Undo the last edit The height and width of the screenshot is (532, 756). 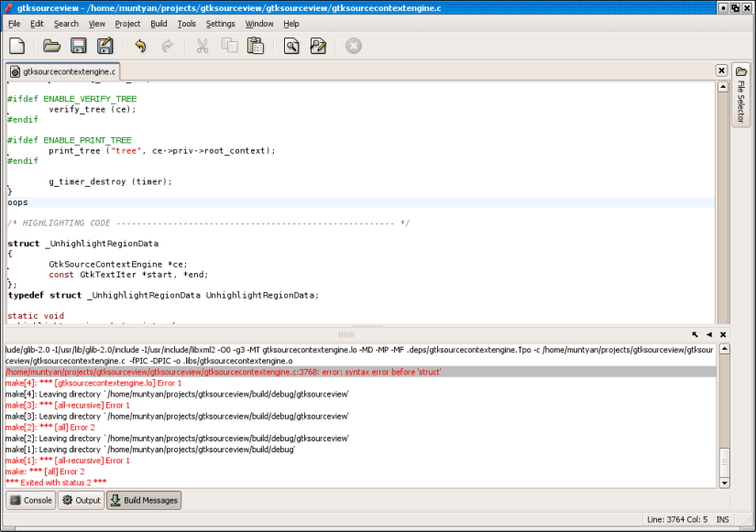coord(140,46)
